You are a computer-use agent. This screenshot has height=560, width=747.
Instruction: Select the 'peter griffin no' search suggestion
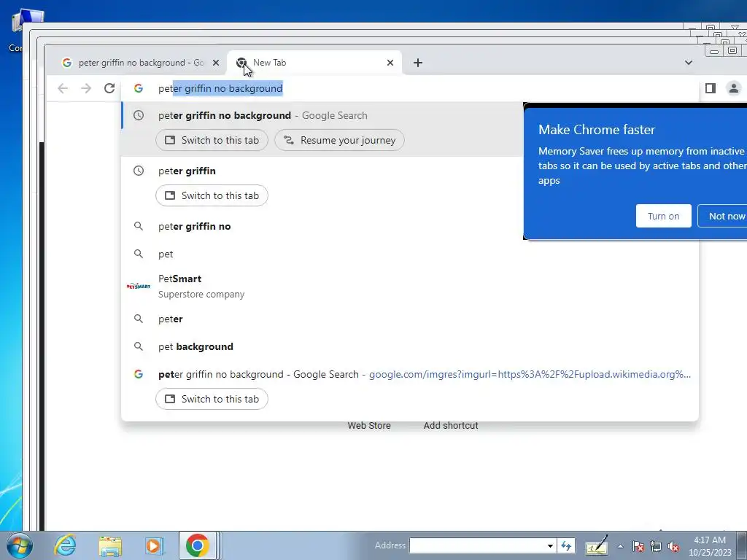[x=410, y=227]
